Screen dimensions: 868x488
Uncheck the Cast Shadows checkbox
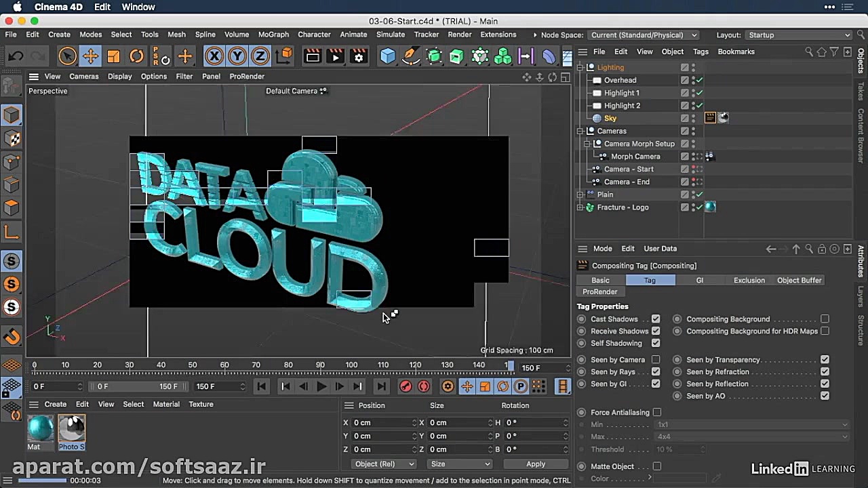pos(655,319)
